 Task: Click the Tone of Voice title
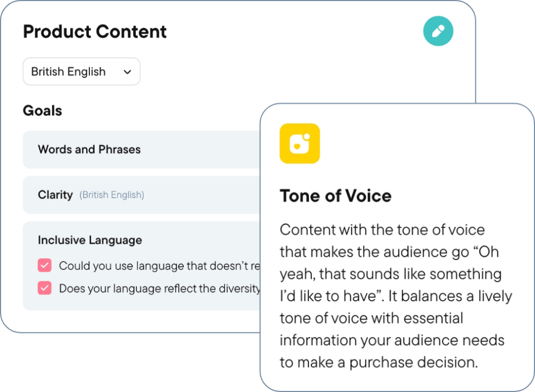point(336,196)
